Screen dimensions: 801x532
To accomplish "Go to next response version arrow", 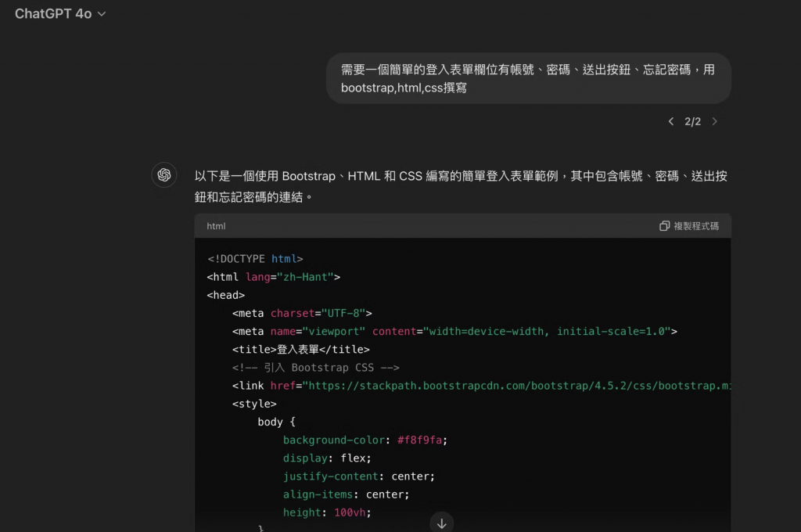I will 715,121.
